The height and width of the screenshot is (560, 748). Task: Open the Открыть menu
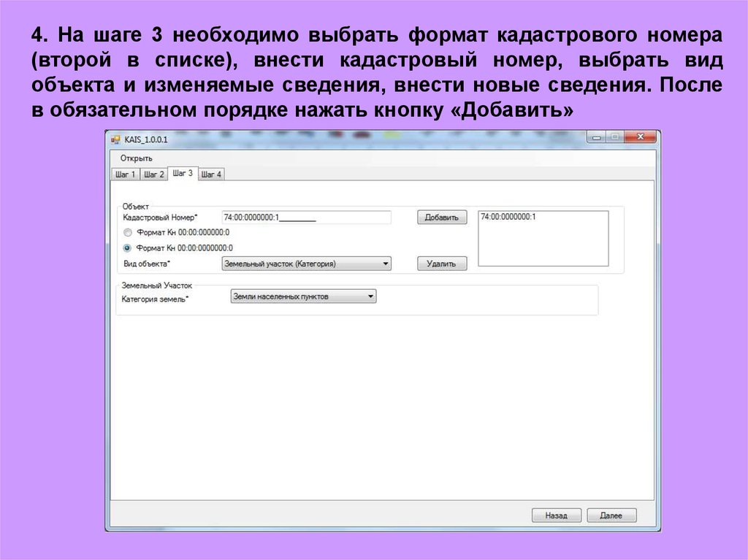[x=137, y=158]
